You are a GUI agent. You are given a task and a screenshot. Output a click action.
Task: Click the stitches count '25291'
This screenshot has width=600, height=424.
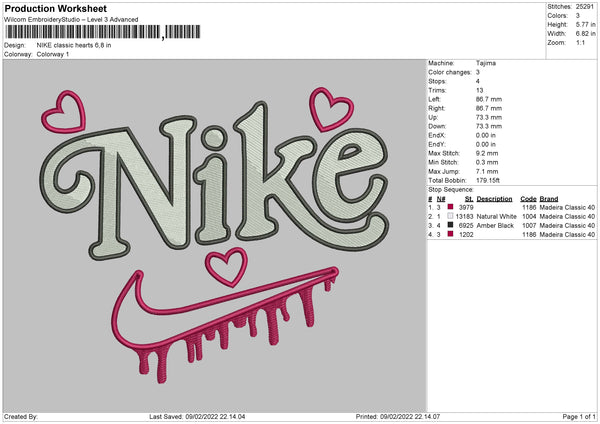[x=585, y=7]
